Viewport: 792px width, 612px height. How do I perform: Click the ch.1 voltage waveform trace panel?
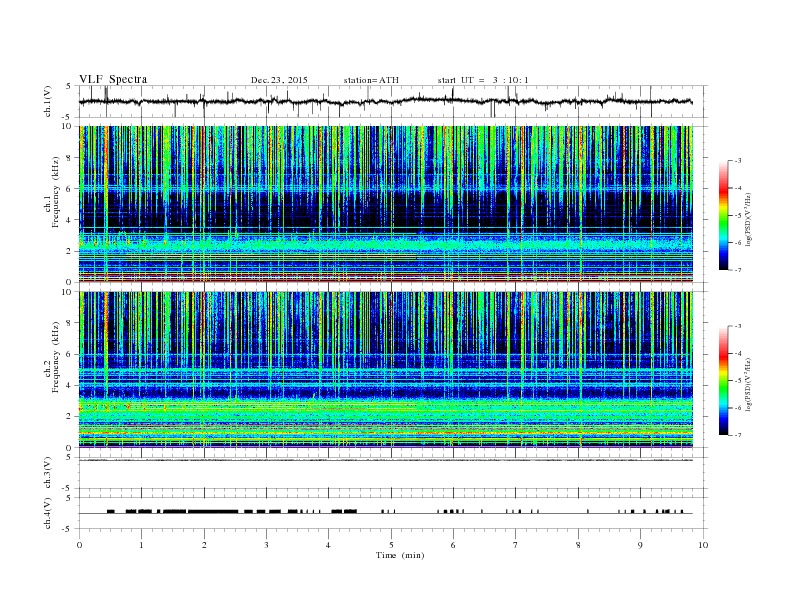(x=392, y=101)
